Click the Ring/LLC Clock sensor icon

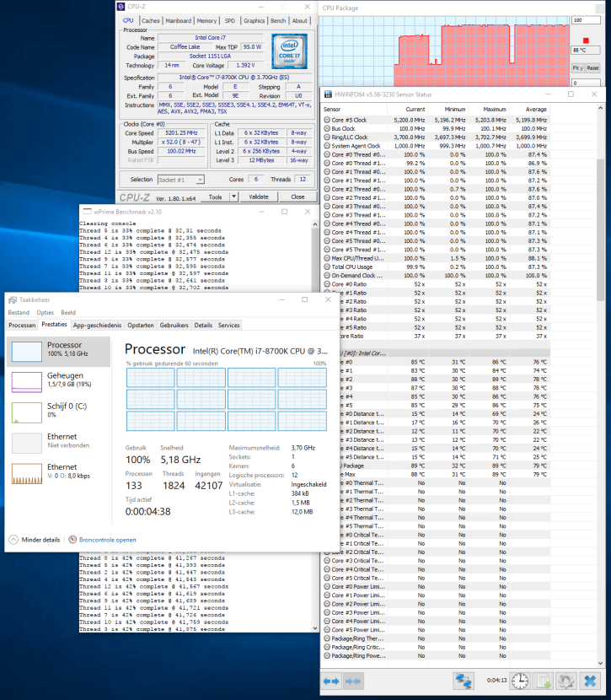[x=327, y=137]
